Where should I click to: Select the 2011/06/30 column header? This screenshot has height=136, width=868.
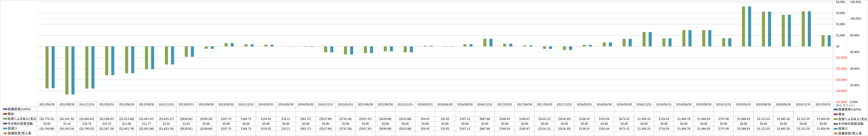pyautogui.click(x=47, y=104)
